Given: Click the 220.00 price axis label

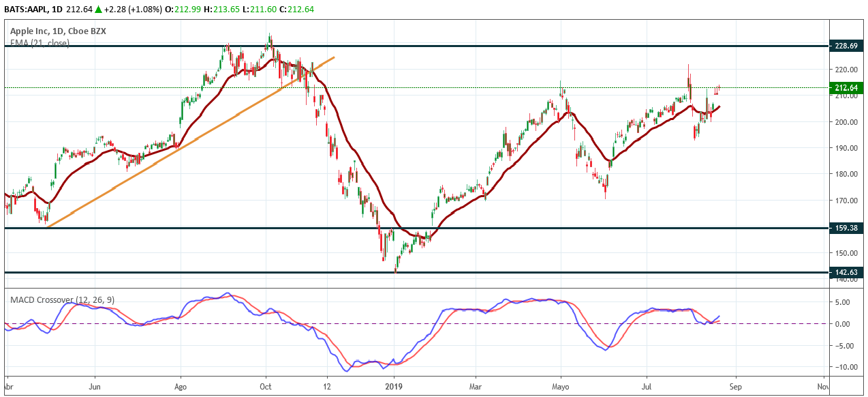Looking at the screenshot, I should pos(846,70).
